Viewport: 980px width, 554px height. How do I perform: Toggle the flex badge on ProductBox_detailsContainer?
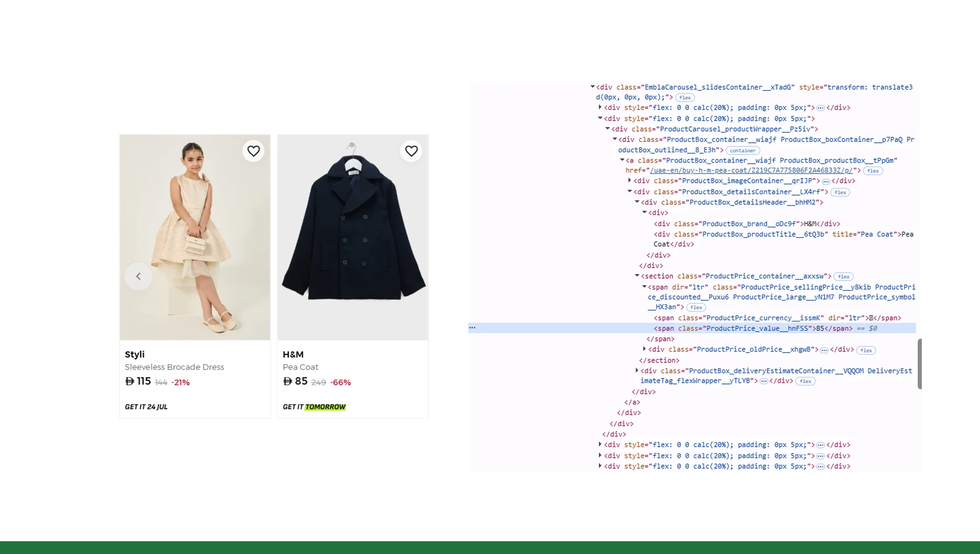click(x=840, y=192)
